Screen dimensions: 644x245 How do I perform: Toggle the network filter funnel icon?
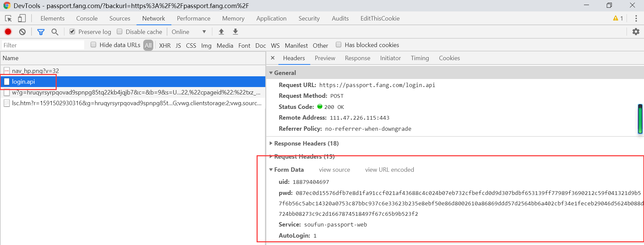click(41, 32)
